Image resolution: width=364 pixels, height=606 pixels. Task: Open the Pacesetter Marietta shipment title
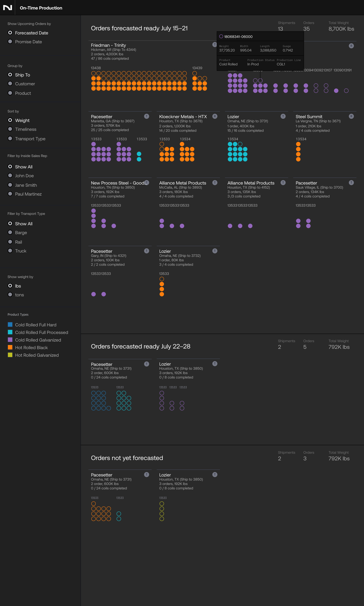point(102,116)
